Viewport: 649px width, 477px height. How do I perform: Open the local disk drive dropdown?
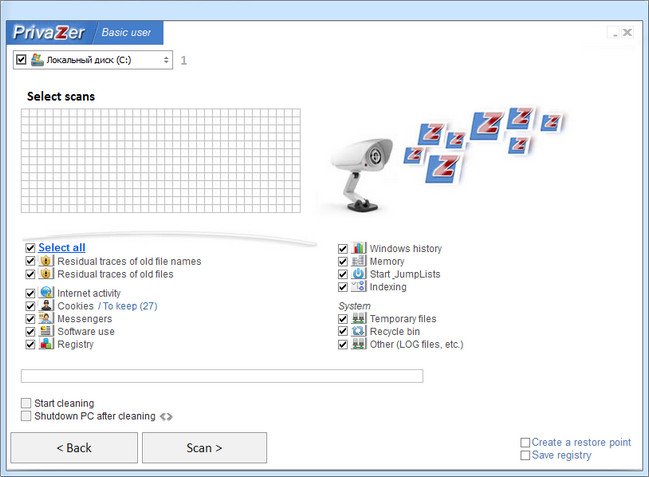(x=166, y=60)
